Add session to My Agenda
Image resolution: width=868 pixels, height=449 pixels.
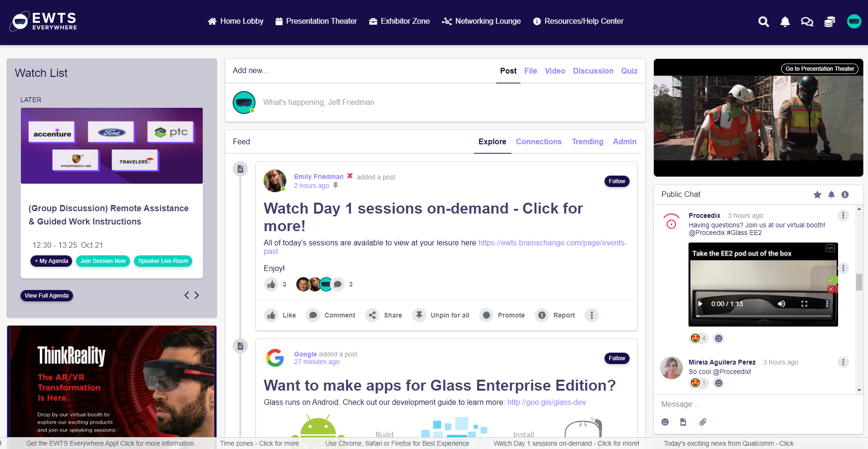[51, 261]
